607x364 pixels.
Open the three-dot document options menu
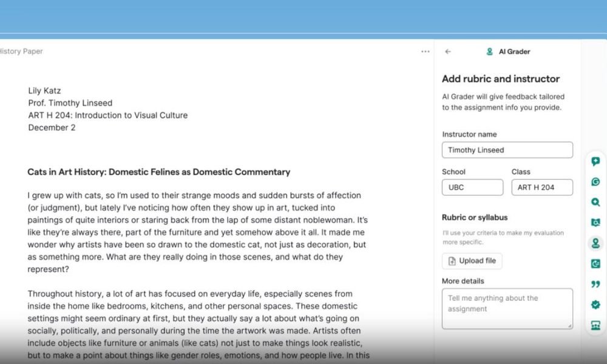point(426,52)
